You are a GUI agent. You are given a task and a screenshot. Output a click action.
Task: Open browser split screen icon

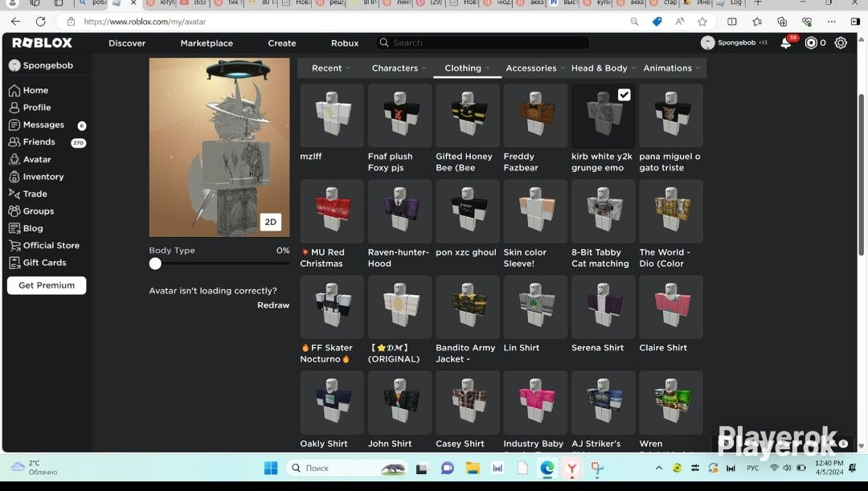(732, 22)
